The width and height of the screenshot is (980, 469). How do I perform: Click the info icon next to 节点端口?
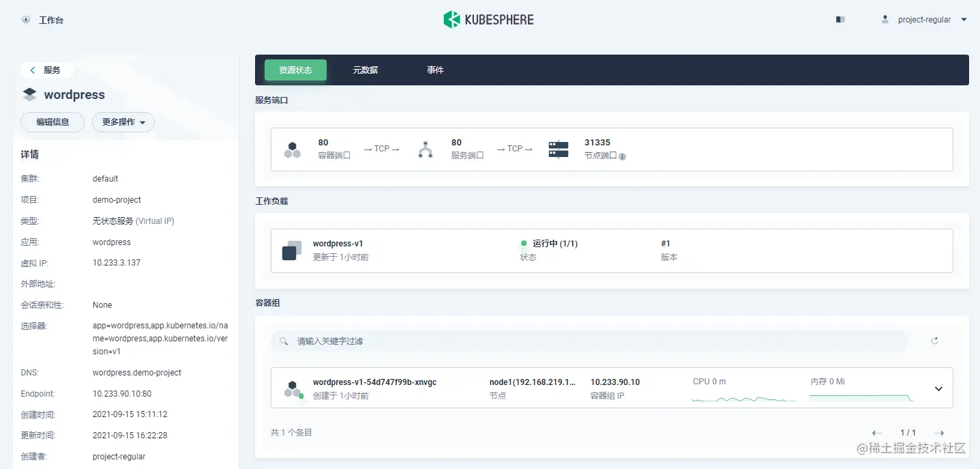click(x=622, y=156)
